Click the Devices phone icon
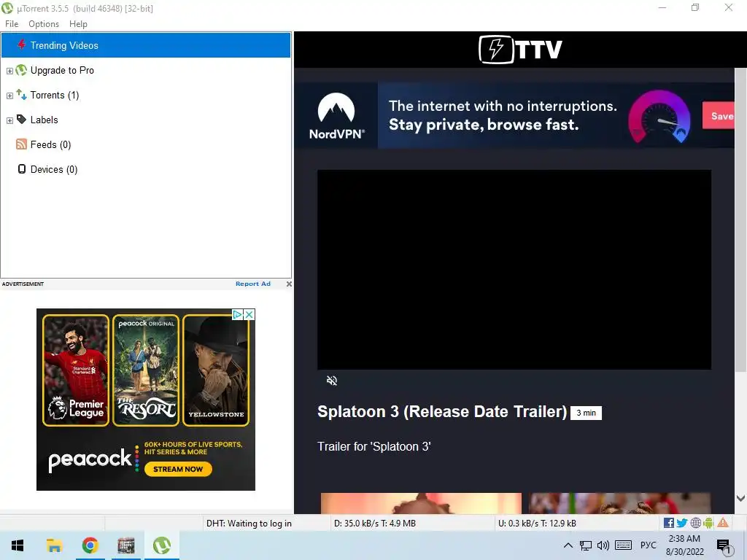Image resolution: width=747 pixels, height=560 pixels. [x=21, y=169]
